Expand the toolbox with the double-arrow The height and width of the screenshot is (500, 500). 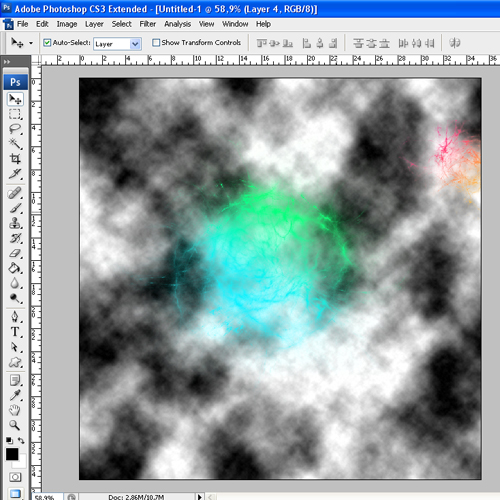[x=7, y=62]
